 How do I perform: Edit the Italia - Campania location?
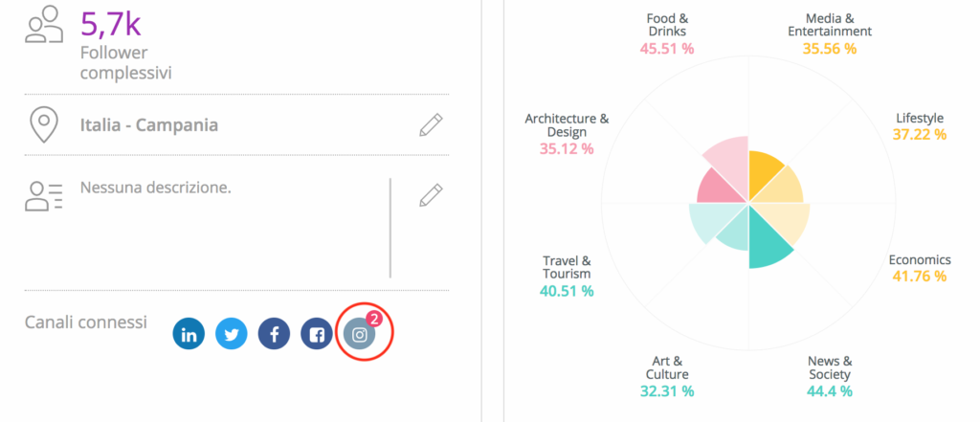(x=432, y=124)
